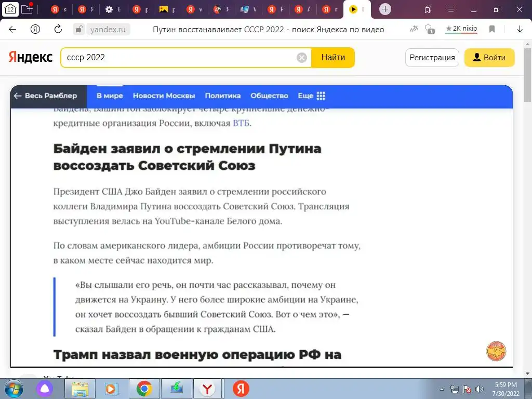Click the heading Байден заявил о стремлении Путина
Image resolution: width=532 pixels, height=399 pixels.
pyautogui.click(x=187, y=157)
